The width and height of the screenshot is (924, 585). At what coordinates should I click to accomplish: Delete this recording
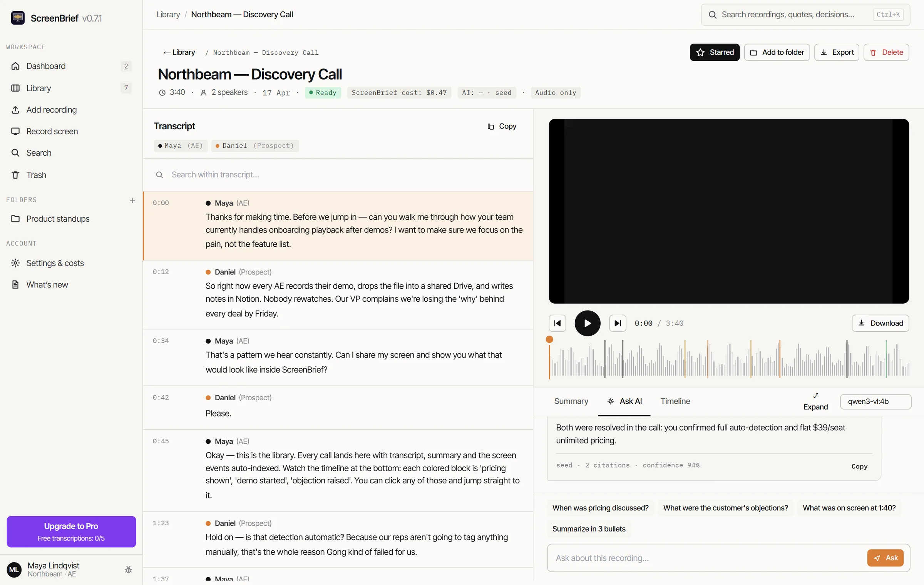[x=886, y=52]
